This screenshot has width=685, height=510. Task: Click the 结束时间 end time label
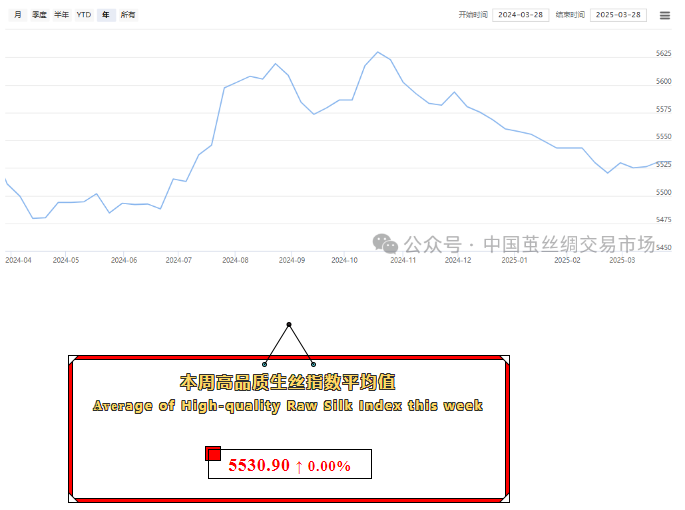click(571, 15)
